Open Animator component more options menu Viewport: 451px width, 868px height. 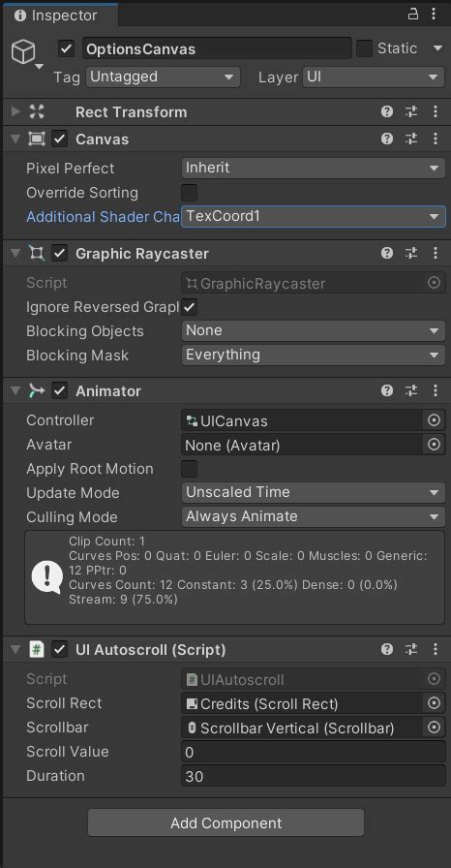pos(436,390)
